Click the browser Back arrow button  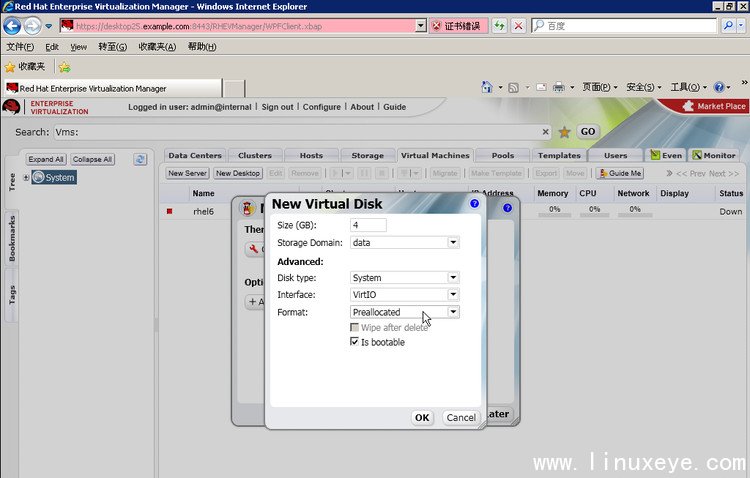tap(11, 26)
